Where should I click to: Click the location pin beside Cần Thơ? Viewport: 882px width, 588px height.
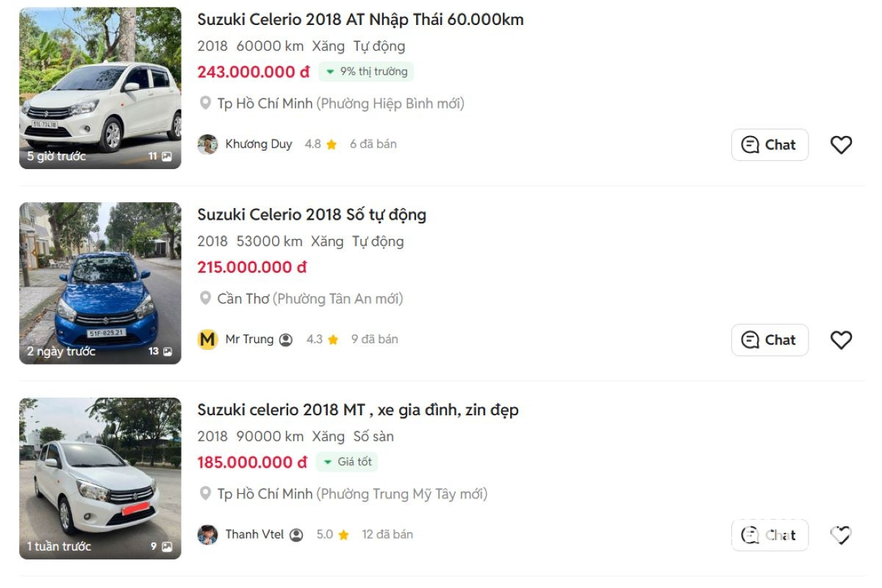(206, 298)
